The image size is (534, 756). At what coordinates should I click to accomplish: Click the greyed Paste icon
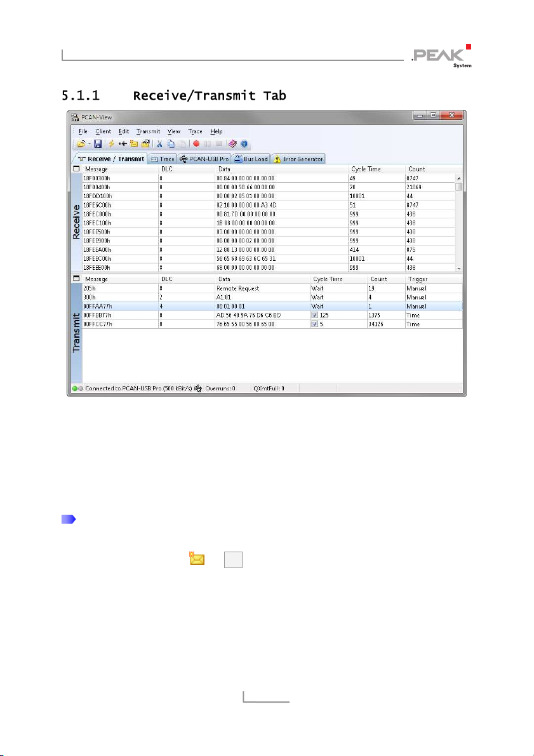(x=182, y=143)
